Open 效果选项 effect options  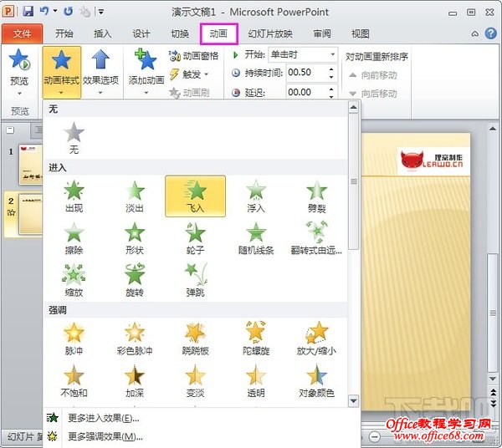pyautogui.click(x=100, y=72)
